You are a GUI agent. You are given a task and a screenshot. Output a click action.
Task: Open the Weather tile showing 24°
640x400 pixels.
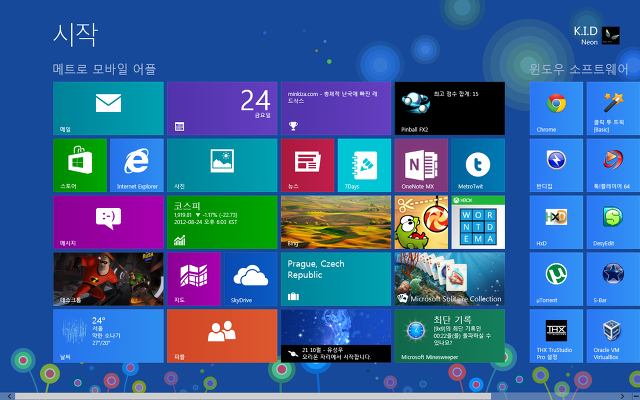coord(108,336)
